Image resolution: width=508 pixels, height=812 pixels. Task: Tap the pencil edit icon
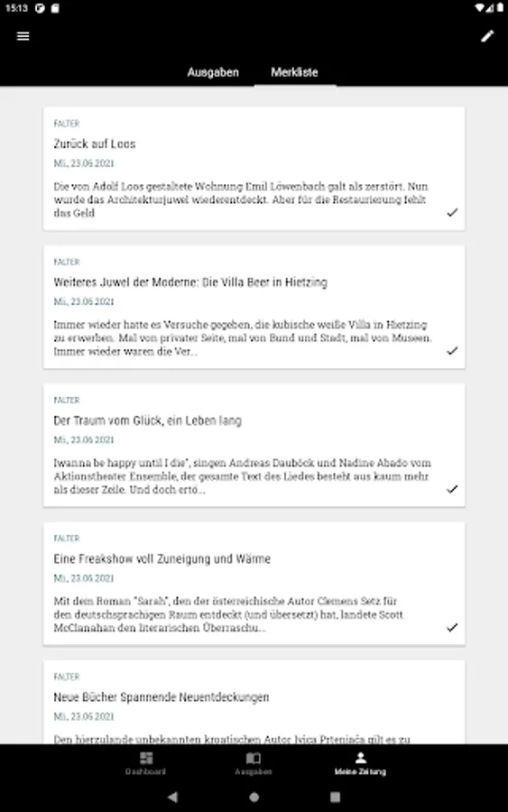[486, 36]
